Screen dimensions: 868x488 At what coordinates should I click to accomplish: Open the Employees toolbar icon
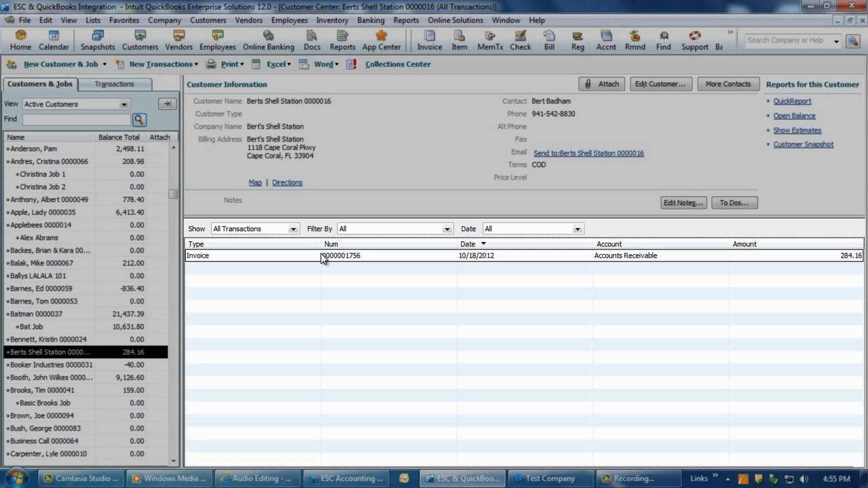click(218, 40)
